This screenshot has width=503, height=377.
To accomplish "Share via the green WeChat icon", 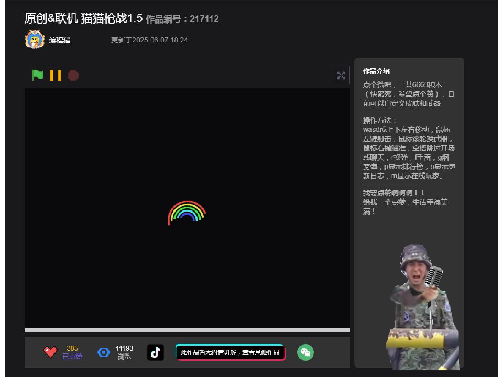I will [x=305, y=352].
